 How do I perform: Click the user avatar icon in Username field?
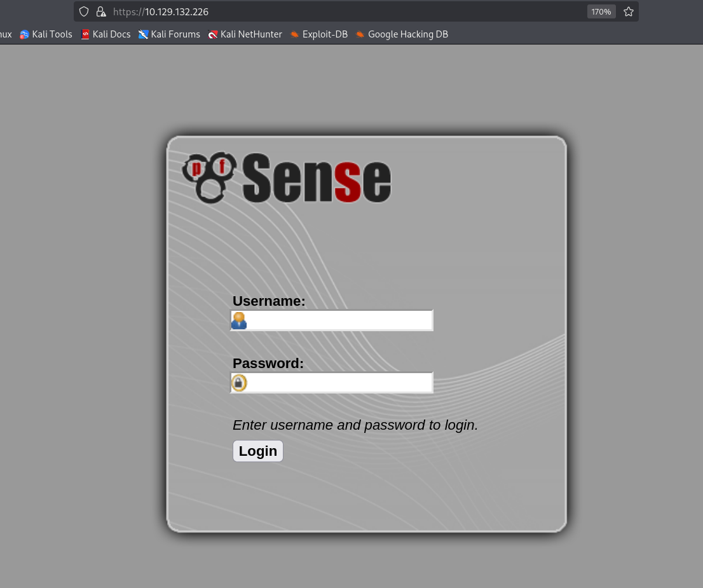[239, 320]
